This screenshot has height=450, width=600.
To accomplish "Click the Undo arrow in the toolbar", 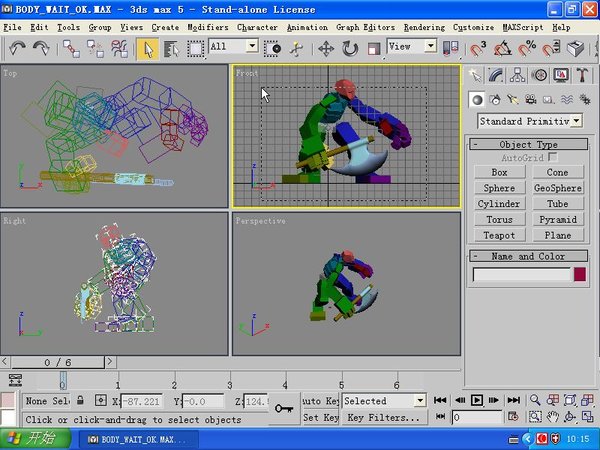I will click(x=18, y=47).
